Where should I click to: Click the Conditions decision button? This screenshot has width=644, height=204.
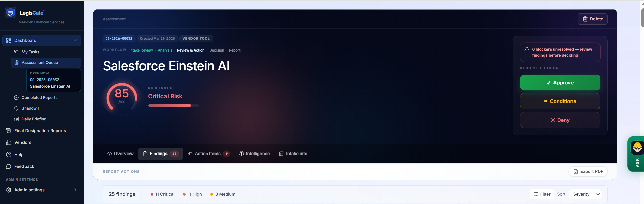[x=560, y=101]
